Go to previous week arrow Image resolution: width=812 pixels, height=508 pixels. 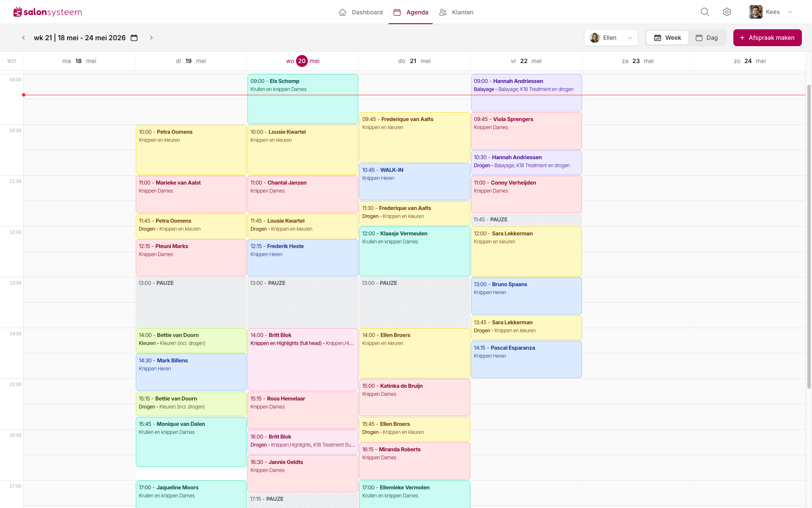coord(24,38)
